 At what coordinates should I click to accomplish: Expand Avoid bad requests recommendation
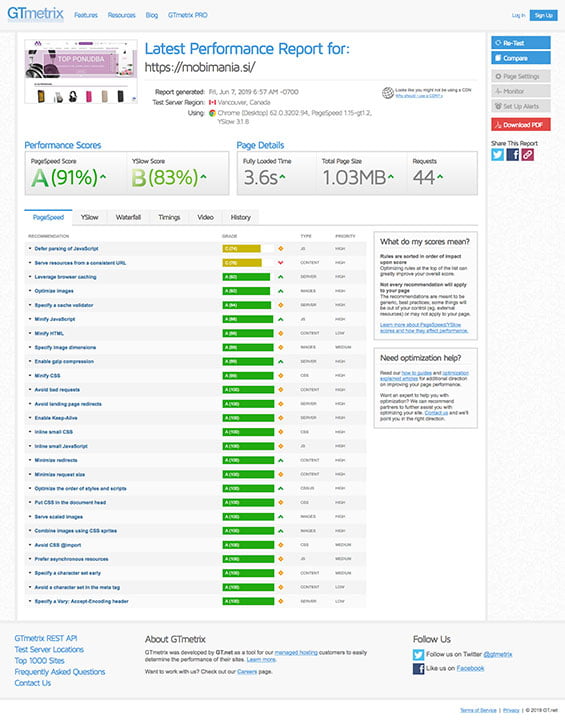[57, 389]
